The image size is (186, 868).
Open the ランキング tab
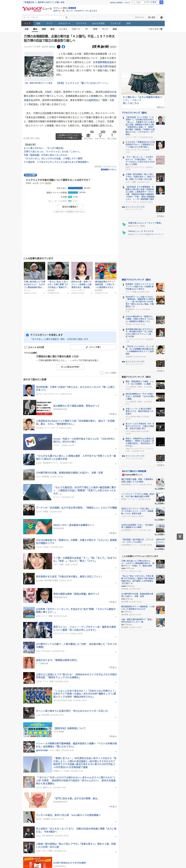(115, 24)
